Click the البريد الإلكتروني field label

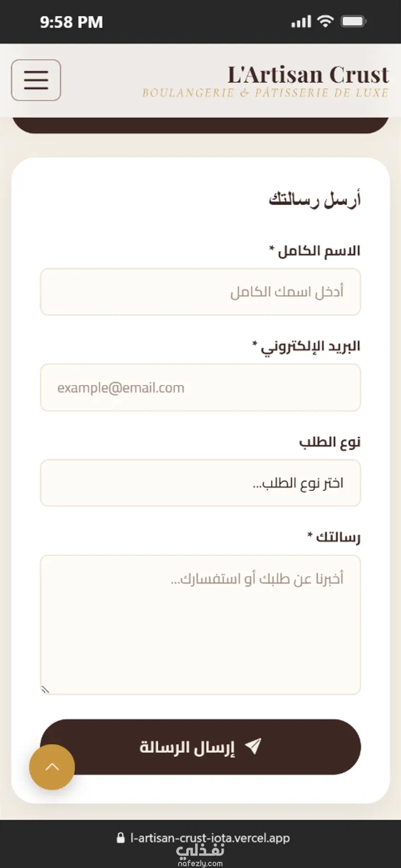[x=306, y=347]
